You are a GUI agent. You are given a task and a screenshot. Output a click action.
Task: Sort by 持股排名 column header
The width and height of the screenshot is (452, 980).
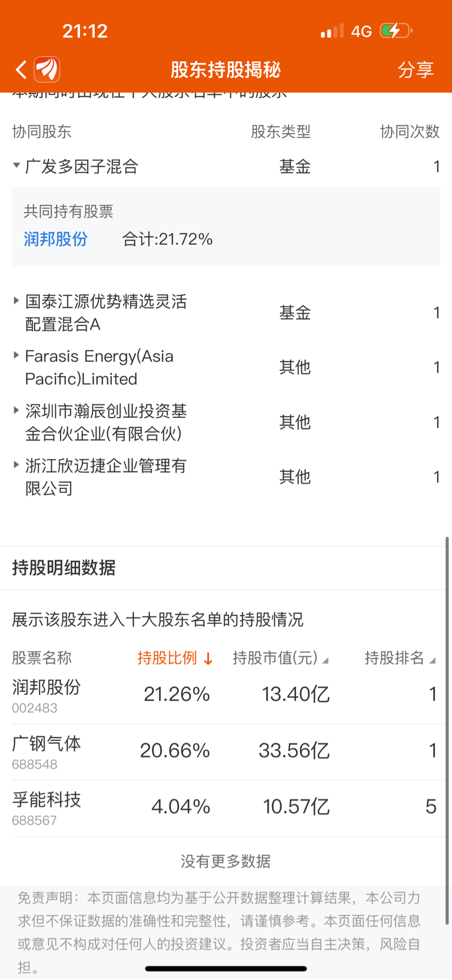(x=394, y=658)
